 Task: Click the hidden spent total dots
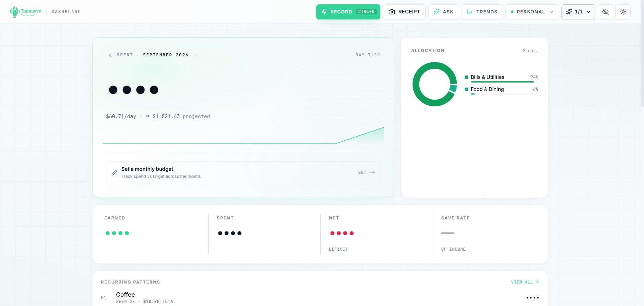point(133,90)
